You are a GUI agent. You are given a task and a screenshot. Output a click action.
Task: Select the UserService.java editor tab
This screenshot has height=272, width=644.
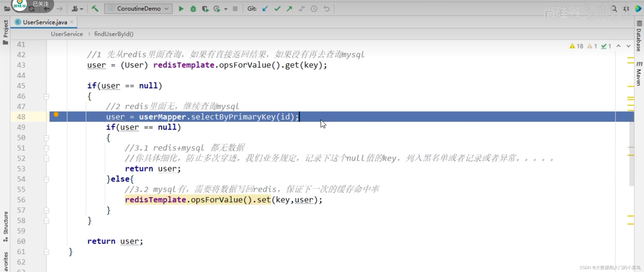pyautogui.click(x=44, y=22)
